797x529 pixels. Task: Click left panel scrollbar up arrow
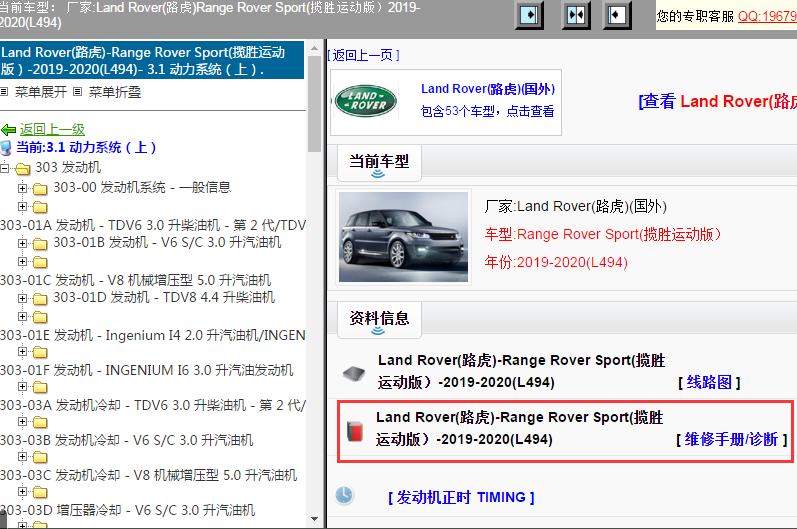point(314,48)
